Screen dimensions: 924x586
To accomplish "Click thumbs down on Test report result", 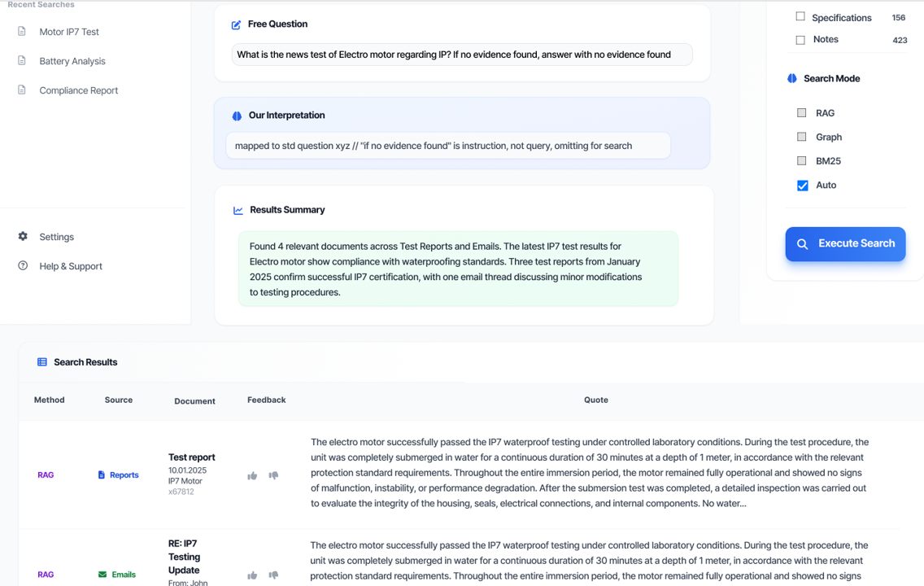I will (273, 476).
